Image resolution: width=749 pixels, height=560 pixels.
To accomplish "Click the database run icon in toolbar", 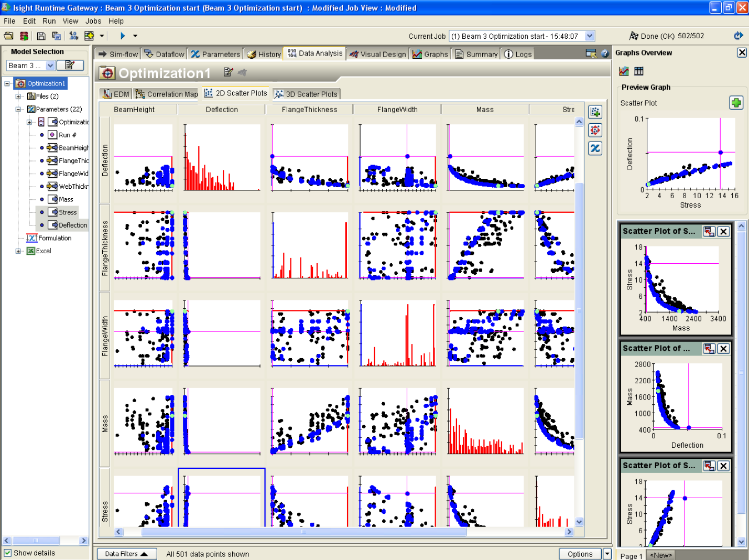I will (x=24, y=36).
